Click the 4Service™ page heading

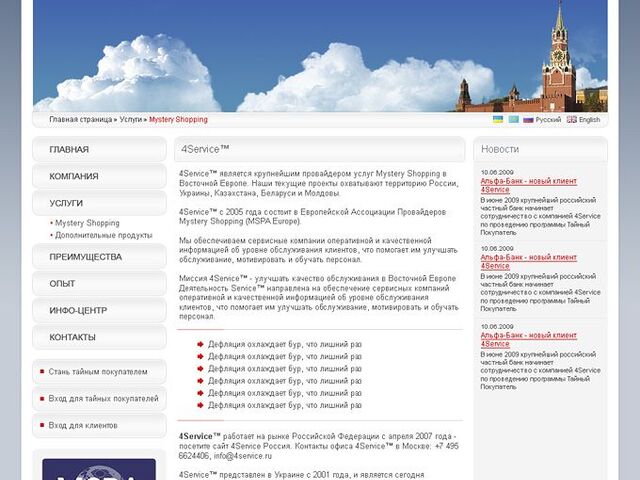[x=205, y=149]
